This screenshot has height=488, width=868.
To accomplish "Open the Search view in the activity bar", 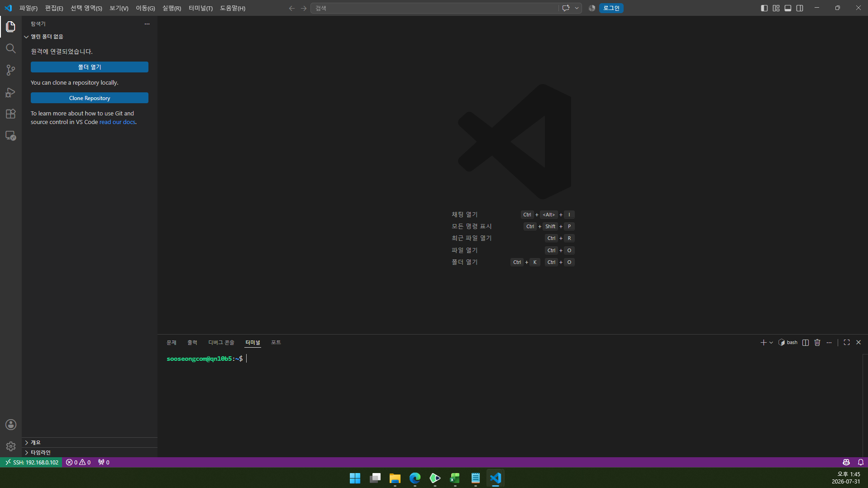I will pyautogui.click(x=11, y=48).
